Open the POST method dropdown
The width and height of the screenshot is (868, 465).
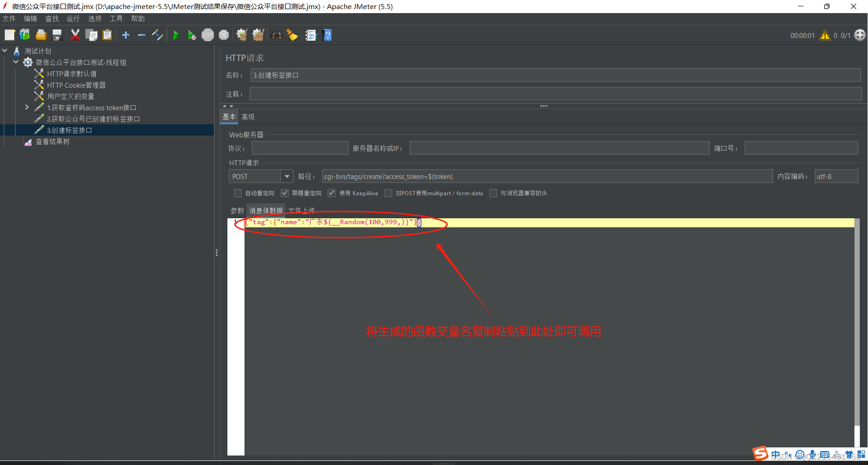(287, 176)
